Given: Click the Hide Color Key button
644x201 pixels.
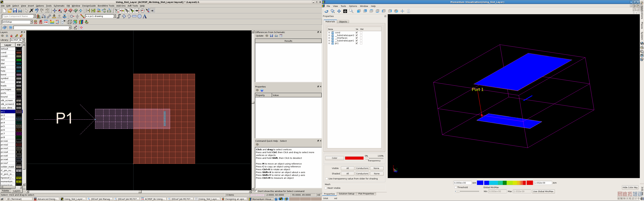Looking at the screenshot, I should point(630,187).
